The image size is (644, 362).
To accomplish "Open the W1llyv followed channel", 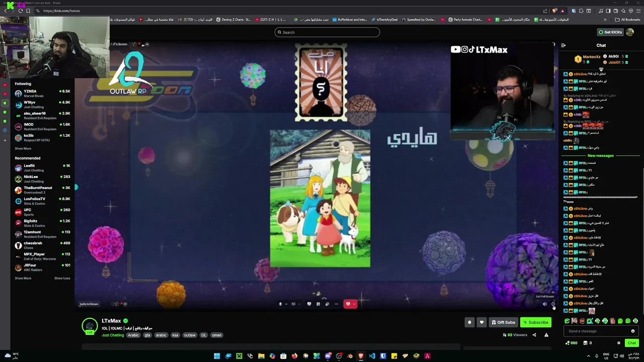I will click(x=43, y=105).
